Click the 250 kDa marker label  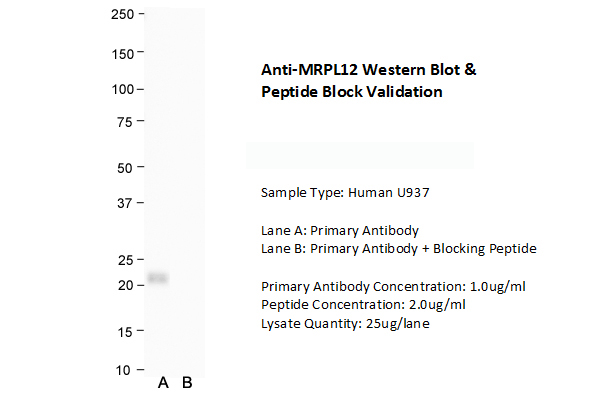point(122,14)
